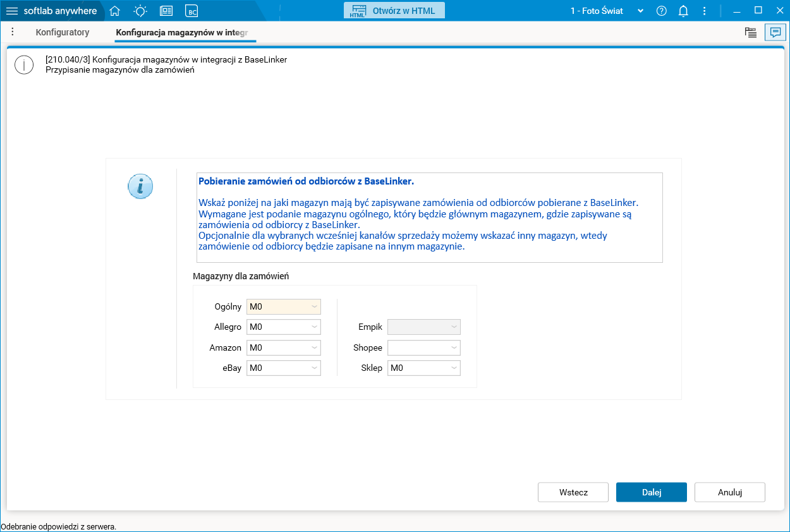The height and width of the screenshot is (532, 790).
Task: Close the softlab anywhere window
Action: click(x=779, y=10)
